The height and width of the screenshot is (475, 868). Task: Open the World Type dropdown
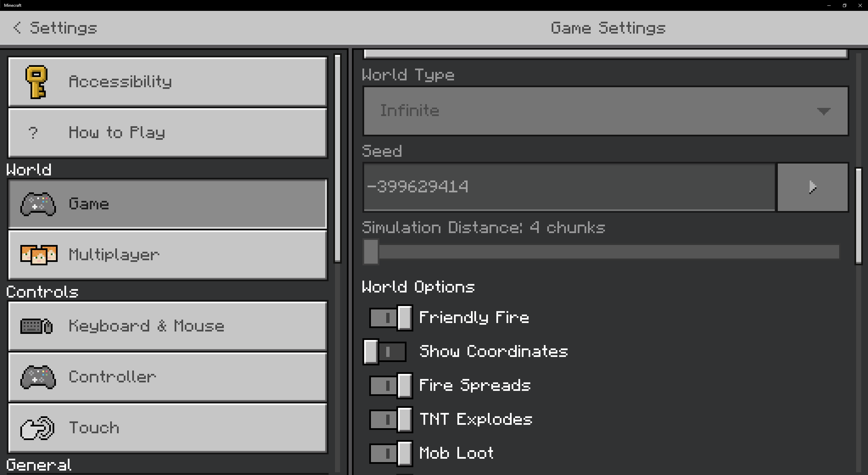tap(606, 111)
